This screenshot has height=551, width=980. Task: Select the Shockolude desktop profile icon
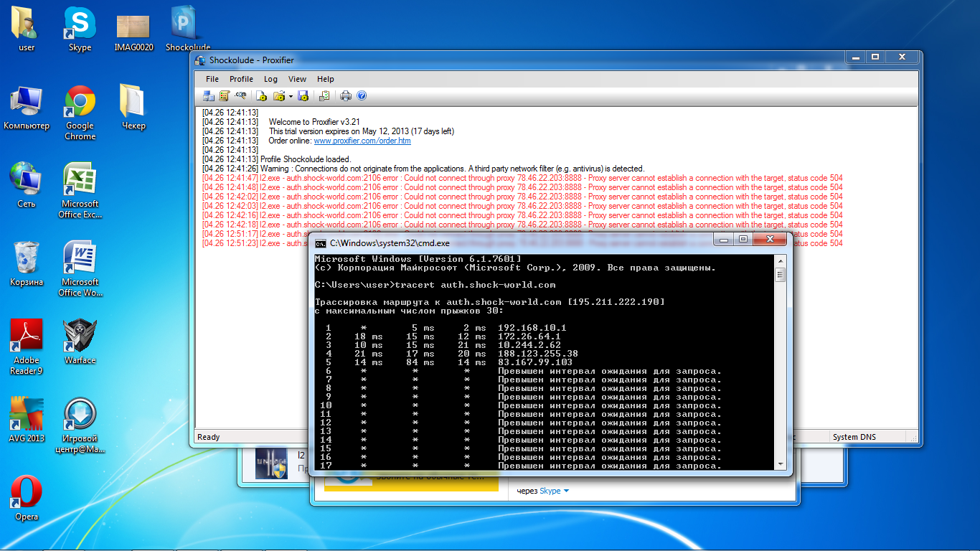187,30
